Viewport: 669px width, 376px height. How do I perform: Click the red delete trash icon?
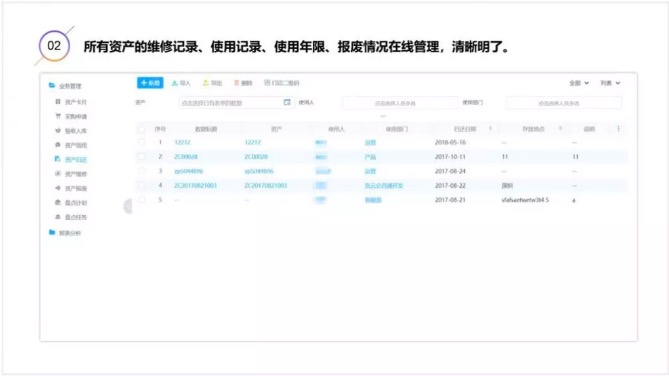tap(236, 83)
